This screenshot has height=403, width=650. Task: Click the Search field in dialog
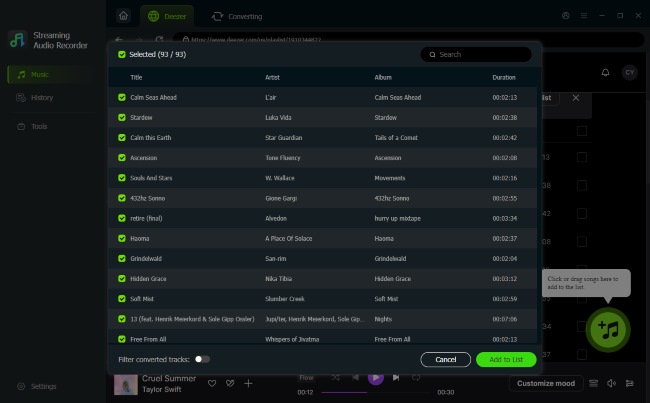point(476,54)
